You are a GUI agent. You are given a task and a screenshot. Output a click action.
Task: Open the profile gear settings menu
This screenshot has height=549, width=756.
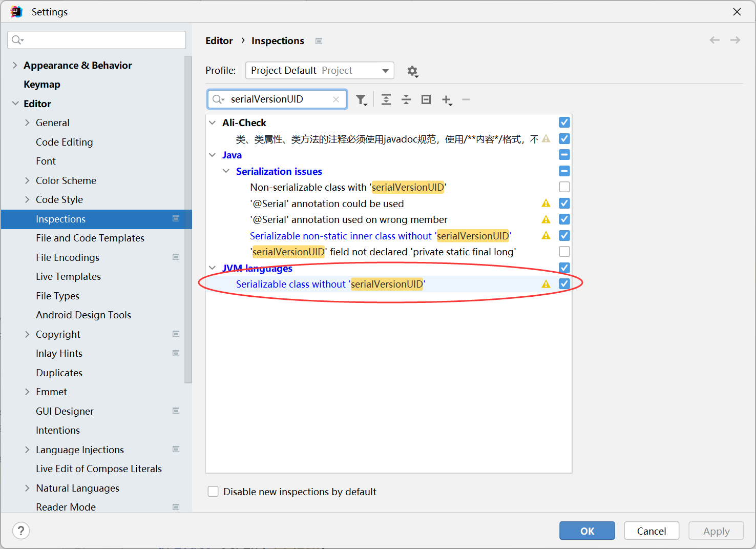pos(413,71)
